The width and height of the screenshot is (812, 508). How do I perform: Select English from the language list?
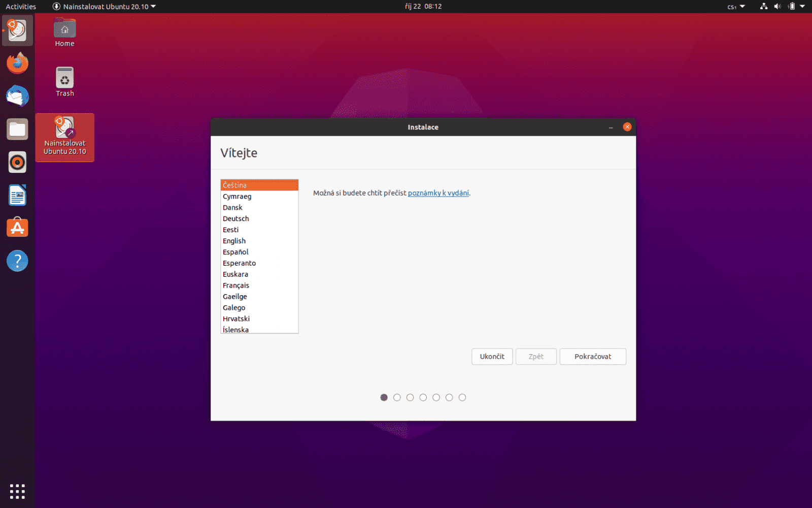point(234,240)
